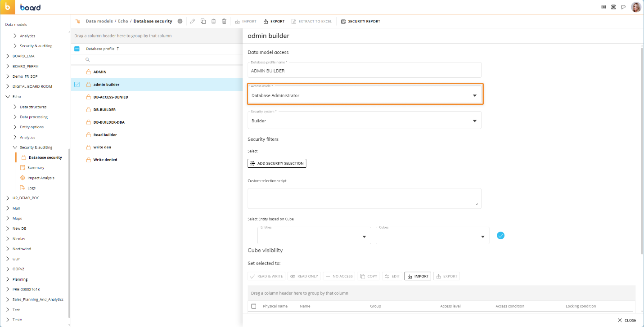This screenshot has width=644, height=327.
Task: Expand the Northwind data model
Action: click(x=8, y=249)
